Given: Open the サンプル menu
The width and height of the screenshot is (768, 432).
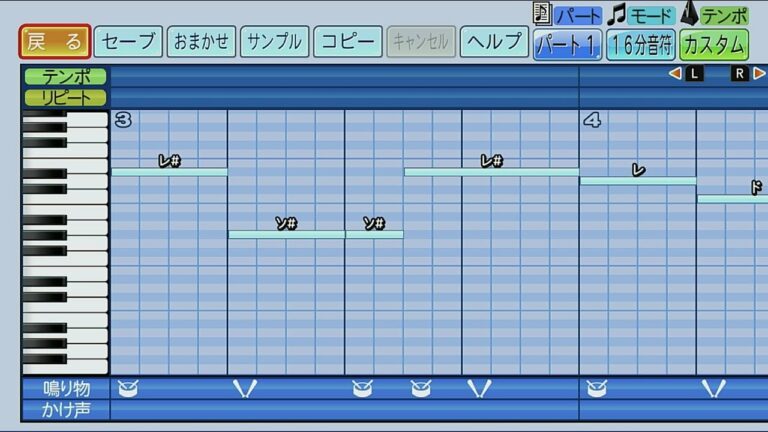Looking at the screenshot, I should [x=274, y=42].
